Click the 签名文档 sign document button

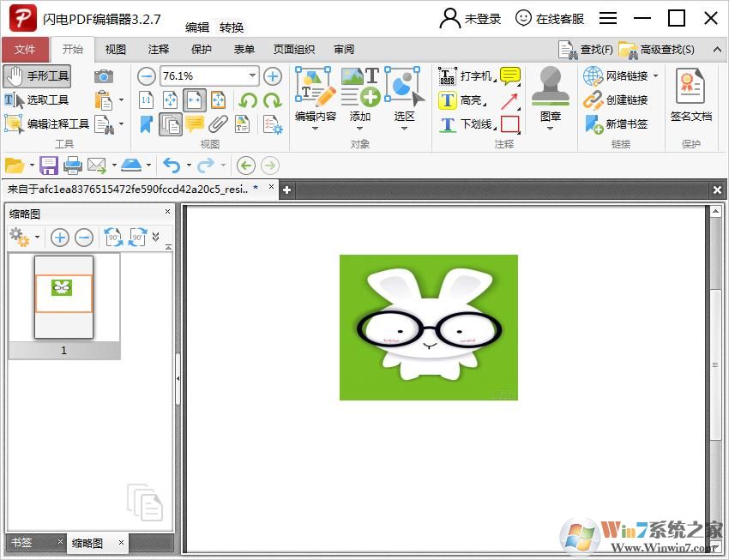click(x=690, y=96)
